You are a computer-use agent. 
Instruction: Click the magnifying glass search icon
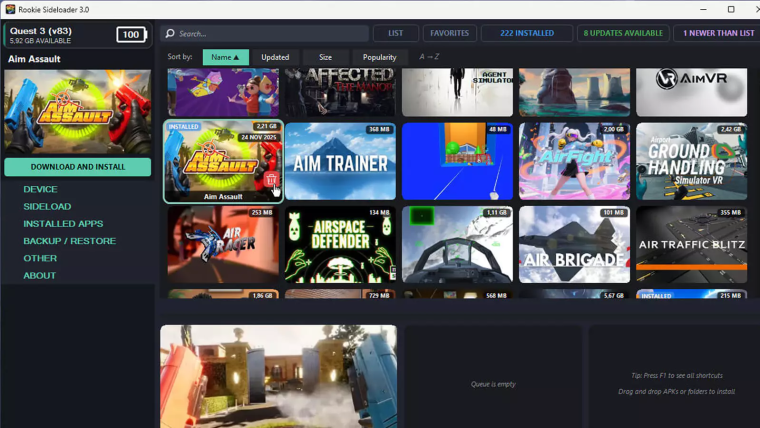pyautogui.click(x=171, y=33)
